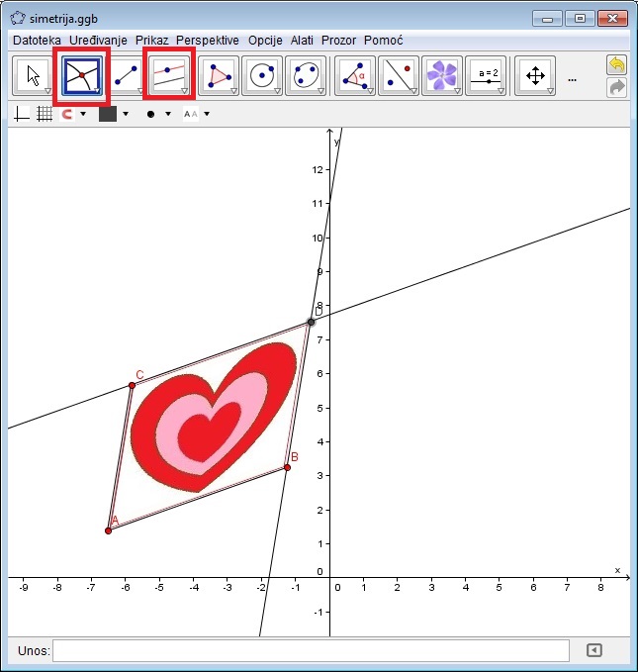Click the input help arrow button

pyautogui.click(x=593, y=650)
